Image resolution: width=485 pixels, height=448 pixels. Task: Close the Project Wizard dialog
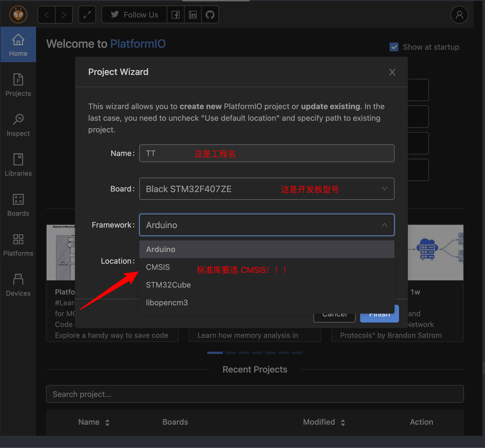(392, 72)
